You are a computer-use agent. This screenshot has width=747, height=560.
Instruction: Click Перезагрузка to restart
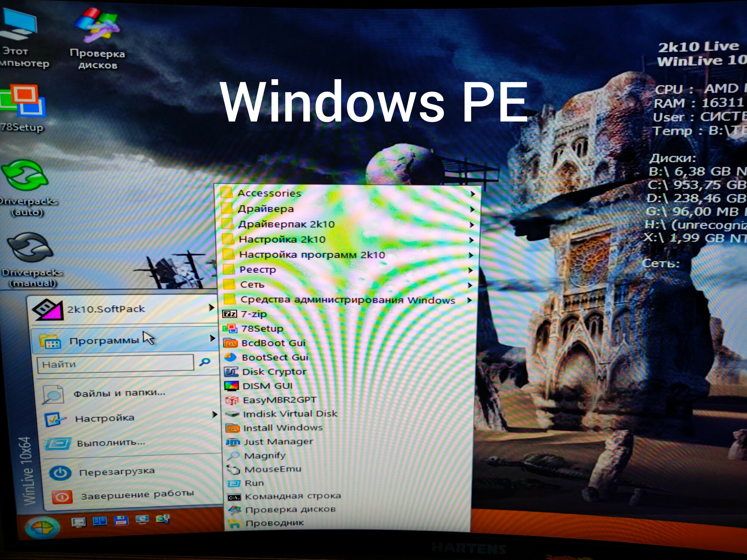pos(117,472)
